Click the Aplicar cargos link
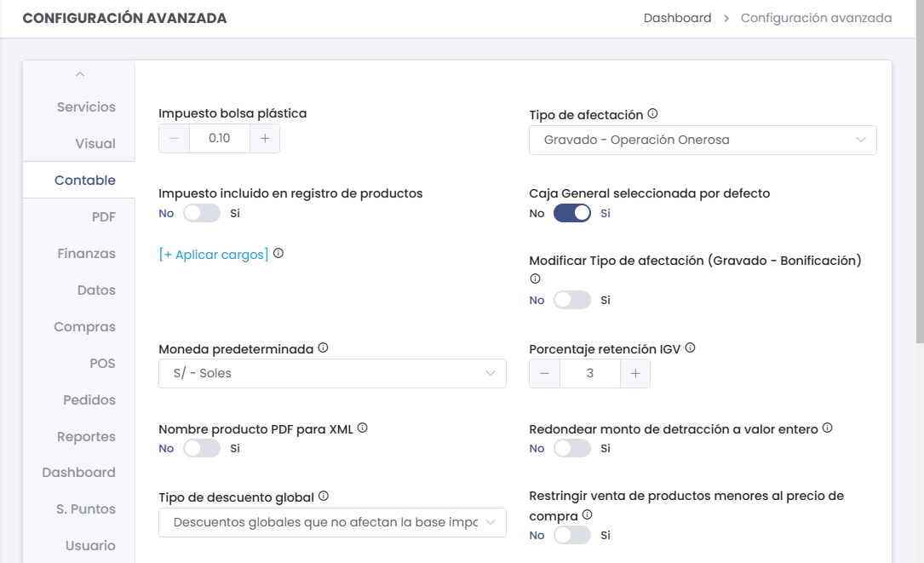 212,254
